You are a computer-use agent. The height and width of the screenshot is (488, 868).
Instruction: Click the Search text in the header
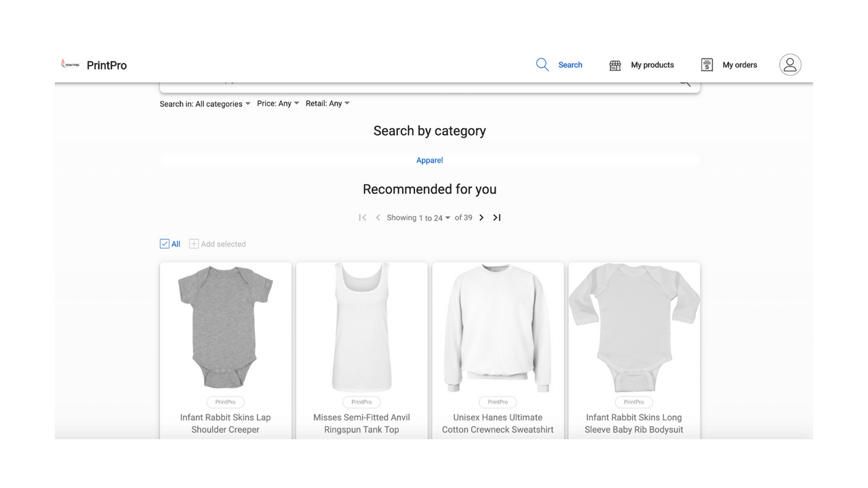pyautogui.click(x=570, y=64)
